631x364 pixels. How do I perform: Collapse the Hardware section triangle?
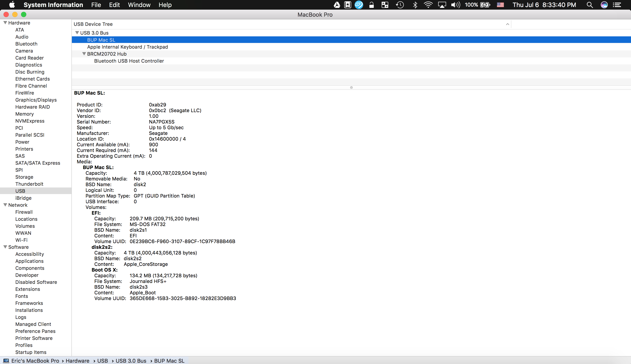pos(5,23)
